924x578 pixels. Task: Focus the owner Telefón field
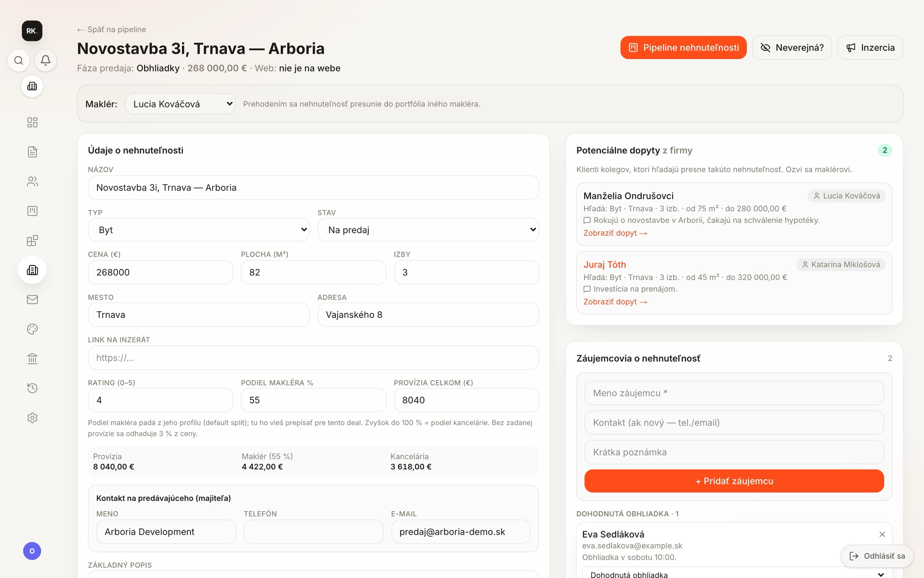[x=313, y=532]
